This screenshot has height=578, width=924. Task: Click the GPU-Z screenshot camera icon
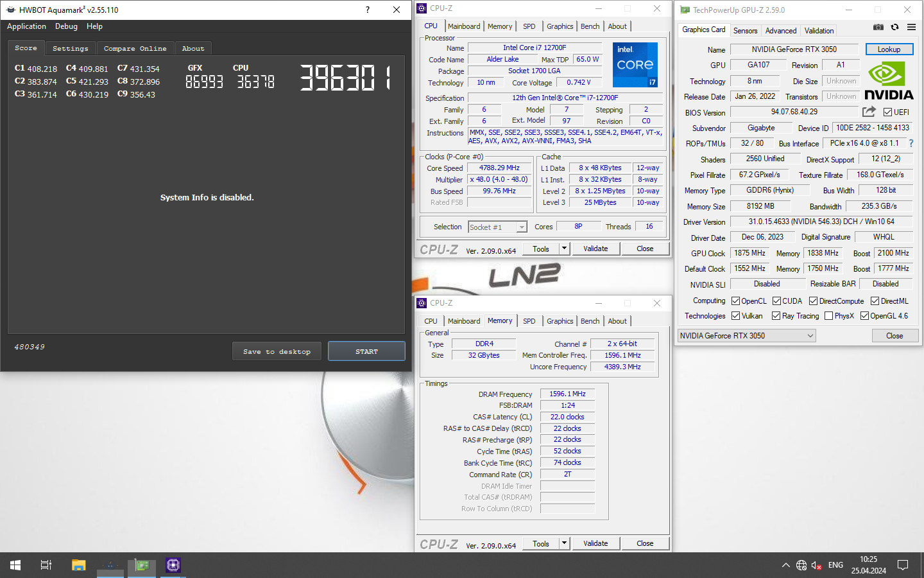878,27
